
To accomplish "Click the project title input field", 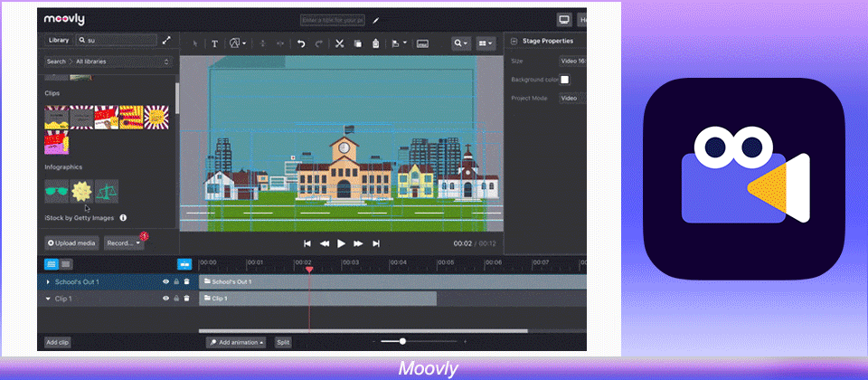I will click(x=332, y=21).
